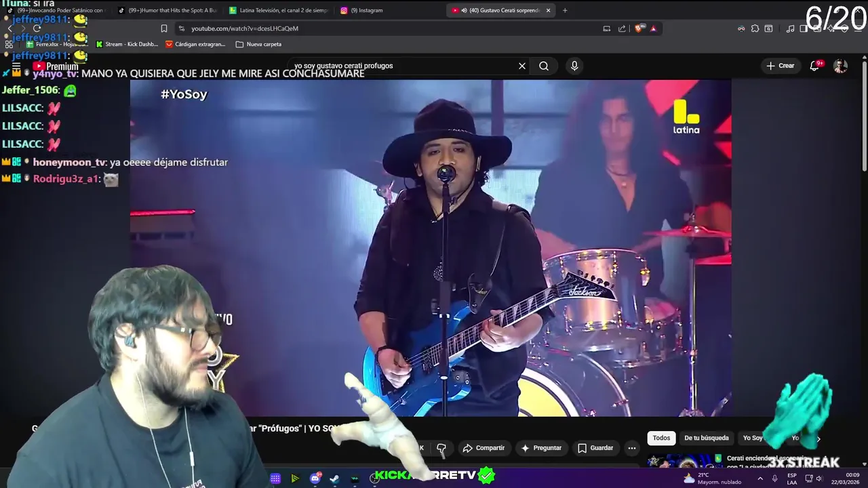Open YouTube notifications bell
Image resolution: width=868 pixels, height=488 pixels.
815,66
